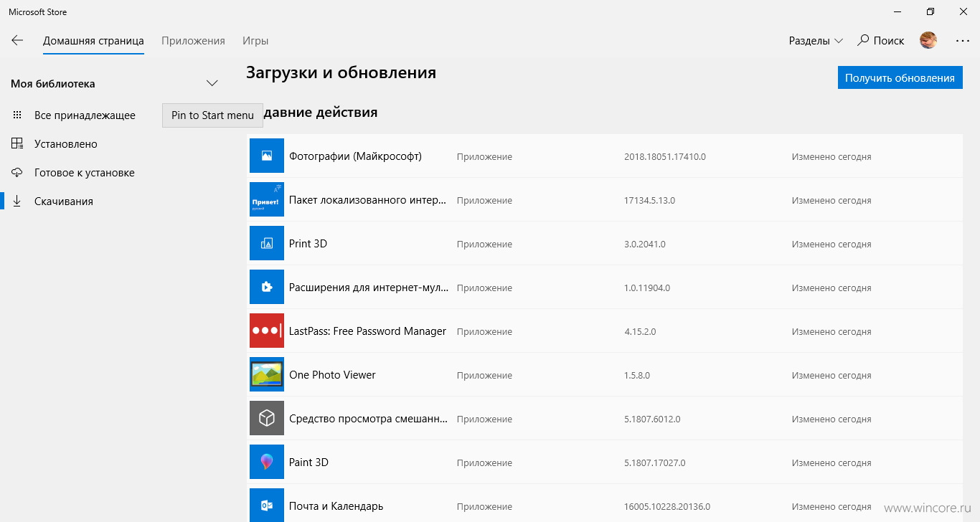The height and width of the screenshot is (522, 980).
Task: Click version 1.5.8.0
Action: [638, 376]
